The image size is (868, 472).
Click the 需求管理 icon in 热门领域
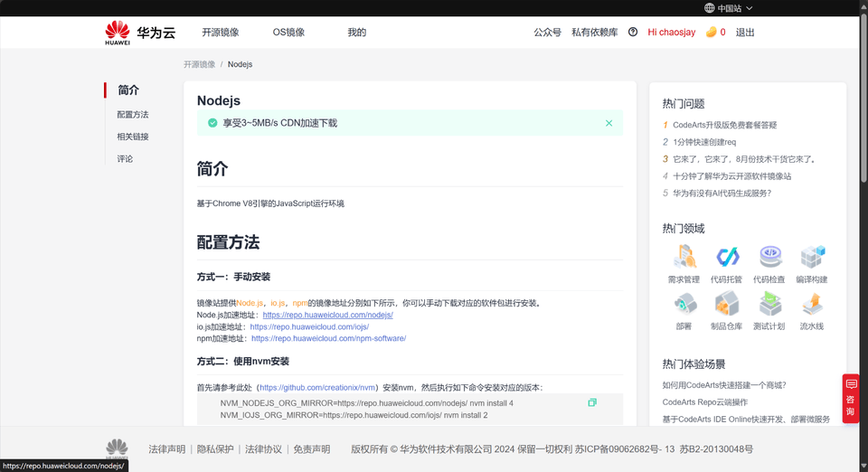(684, 257)
